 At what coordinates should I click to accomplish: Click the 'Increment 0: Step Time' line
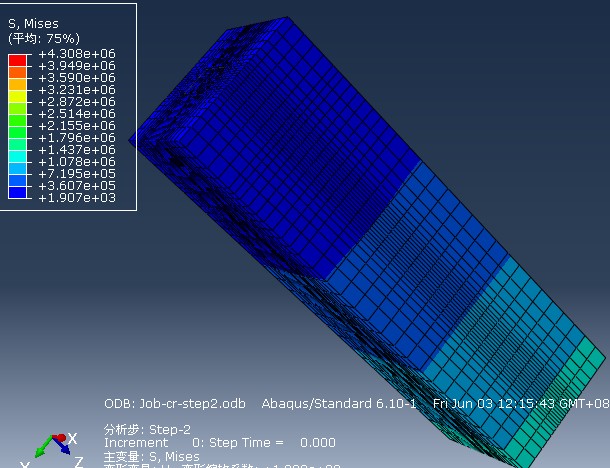click(220, 443)
